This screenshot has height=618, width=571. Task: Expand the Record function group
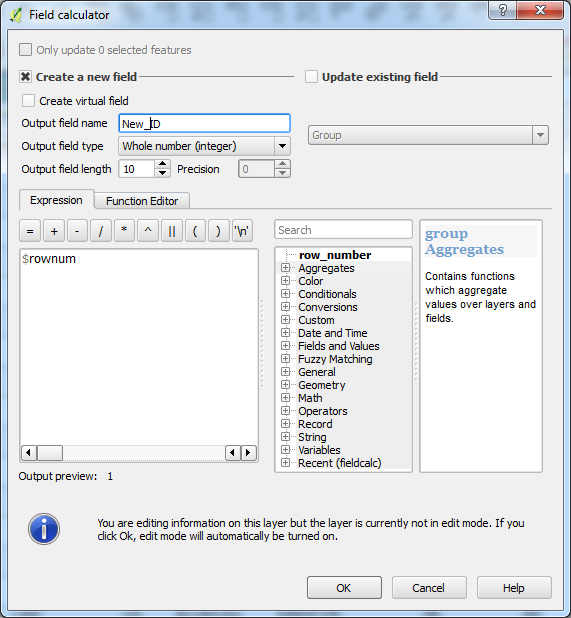[x=285, y=424]
